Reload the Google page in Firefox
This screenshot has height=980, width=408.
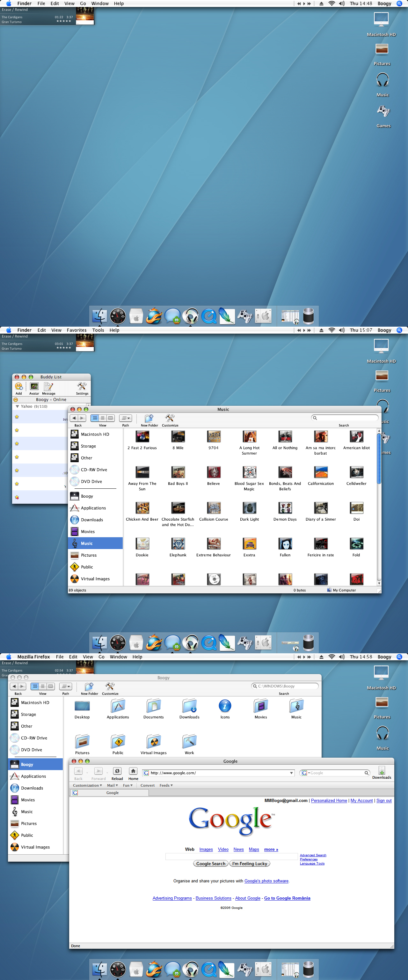(117, 771)
